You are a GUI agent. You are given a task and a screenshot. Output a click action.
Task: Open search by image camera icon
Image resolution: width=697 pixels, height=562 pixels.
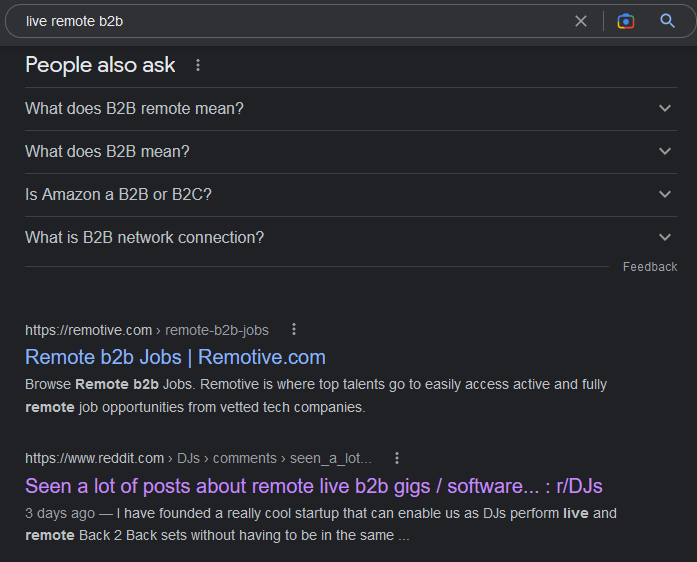(625, 21)
